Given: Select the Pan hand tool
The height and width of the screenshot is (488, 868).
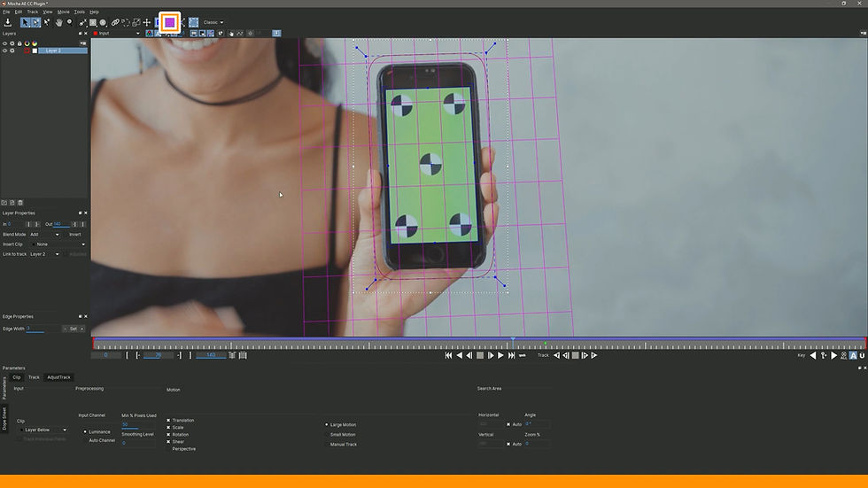Looking at the screenshot, I should pos(58,22).
